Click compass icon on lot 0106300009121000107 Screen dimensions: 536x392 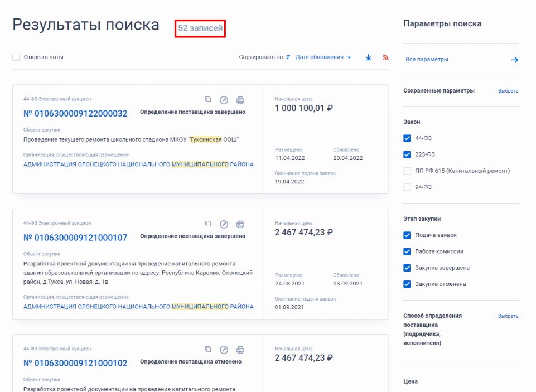point(224,224)
